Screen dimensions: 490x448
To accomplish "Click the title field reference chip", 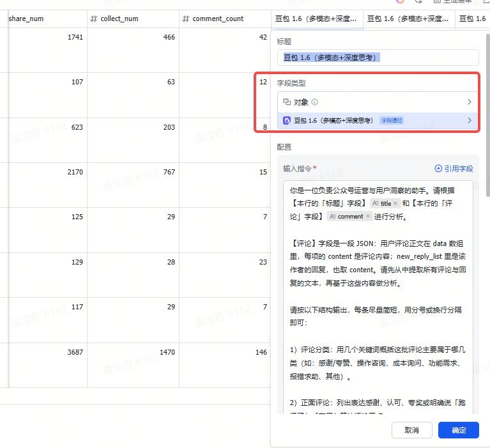I will point(385,203).
